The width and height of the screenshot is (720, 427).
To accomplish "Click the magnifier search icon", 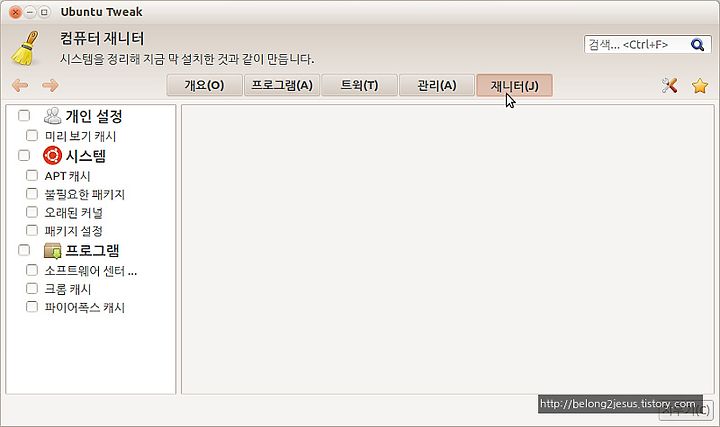I will tap(697, 45).
